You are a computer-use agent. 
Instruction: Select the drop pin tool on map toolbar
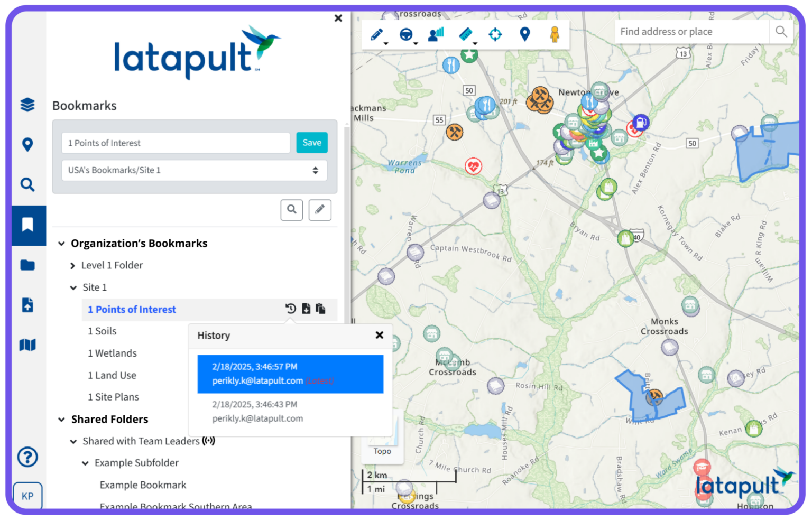coord(525,35)
